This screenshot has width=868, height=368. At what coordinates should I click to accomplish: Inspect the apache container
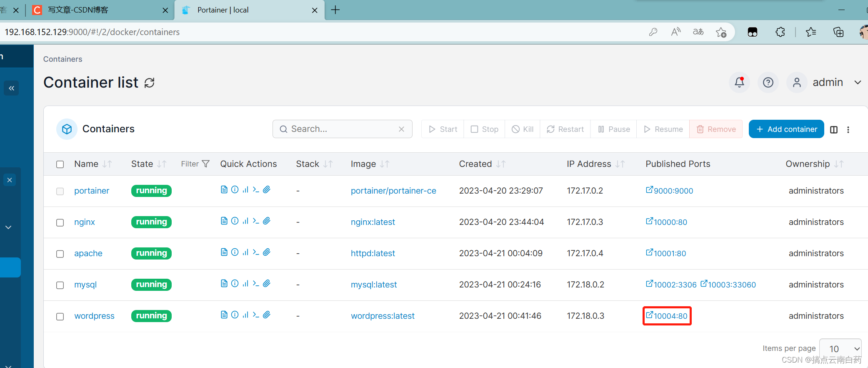point(235,252)
